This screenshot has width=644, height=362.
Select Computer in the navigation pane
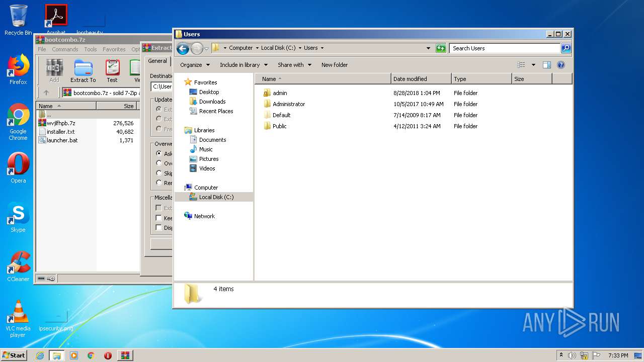coord(206,188)
